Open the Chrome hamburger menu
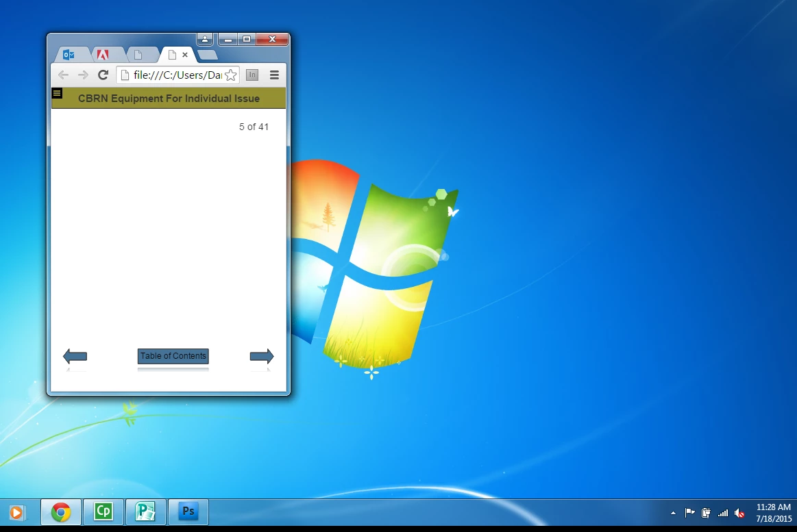The width and height of the screenshot is (797, 532). click(x=275, y=75)
